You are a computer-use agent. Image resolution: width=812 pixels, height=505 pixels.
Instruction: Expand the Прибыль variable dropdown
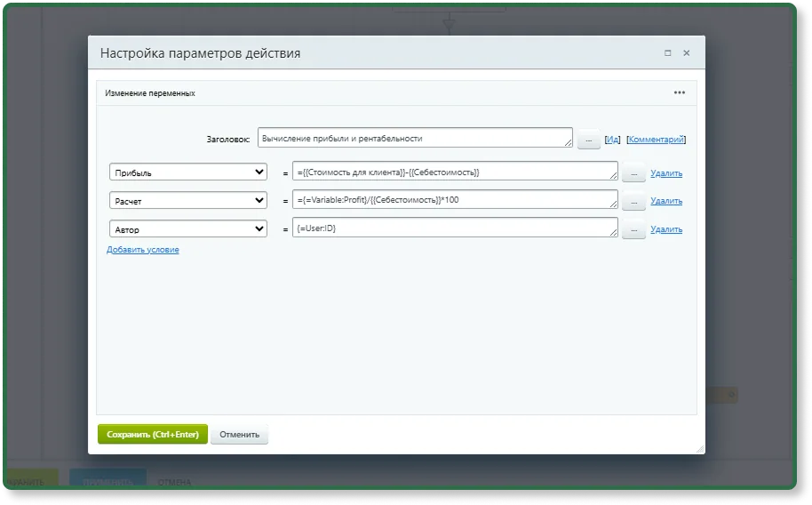pyautogui.click(x=188, y=172)
